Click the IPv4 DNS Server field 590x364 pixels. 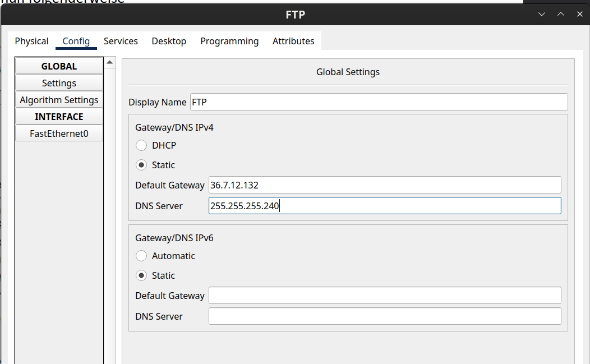(x=384, y=206)
